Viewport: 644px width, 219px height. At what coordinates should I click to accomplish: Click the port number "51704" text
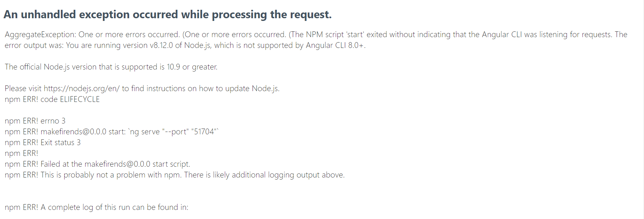point(204,132)
